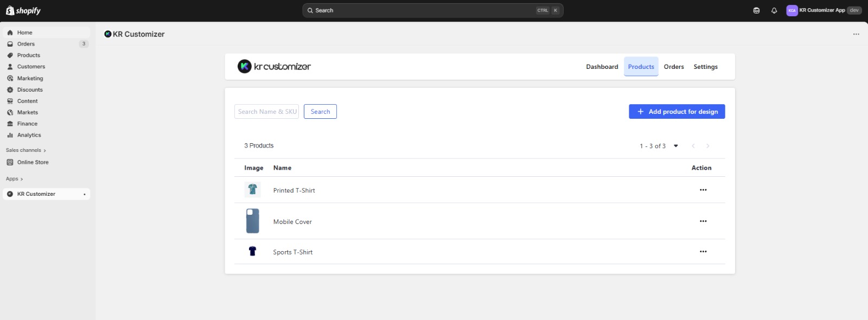This screenshot has height=320, width=868.
Task: Click the Mobile Cover thumbnail
Action: click(x=253, y=221)
